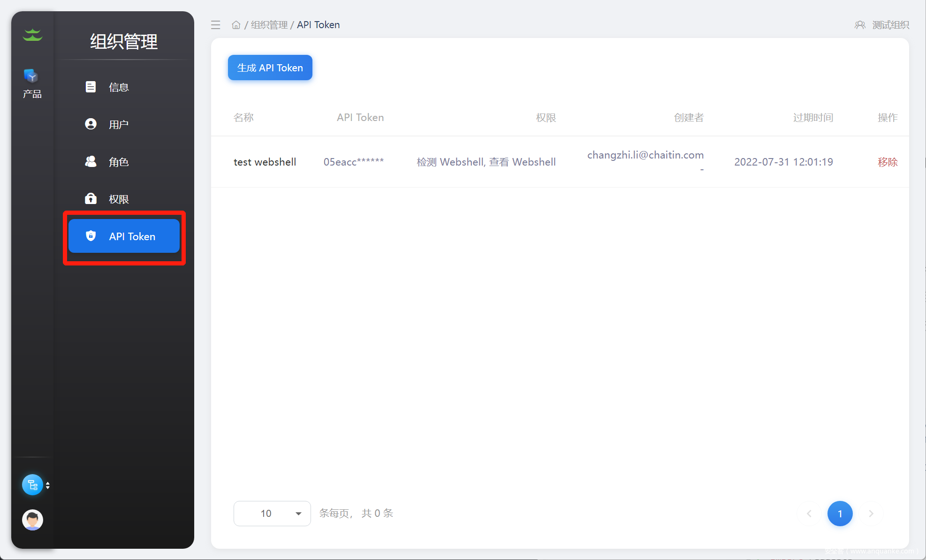
Task: Select page 1 in pagination
Action: click(x=840, y=514)
